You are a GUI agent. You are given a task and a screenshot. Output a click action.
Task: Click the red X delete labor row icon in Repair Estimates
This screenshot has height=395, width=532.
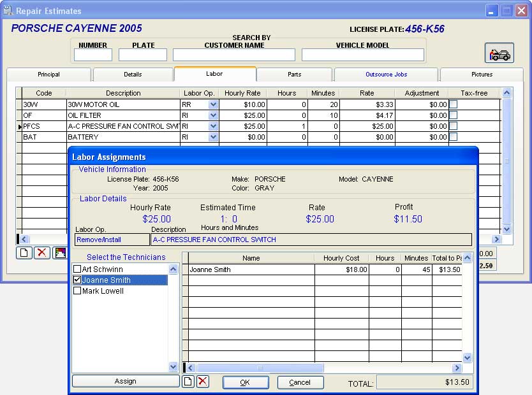point(42,253)
